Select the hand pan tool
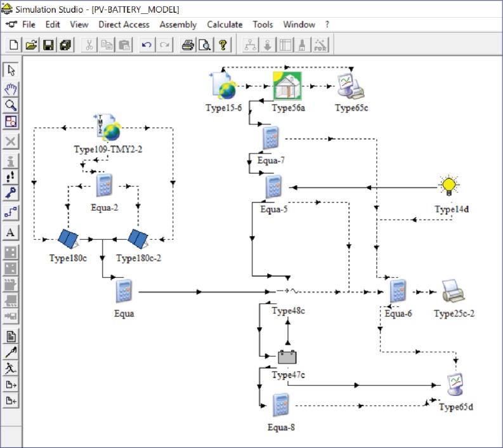 [11, 89]
